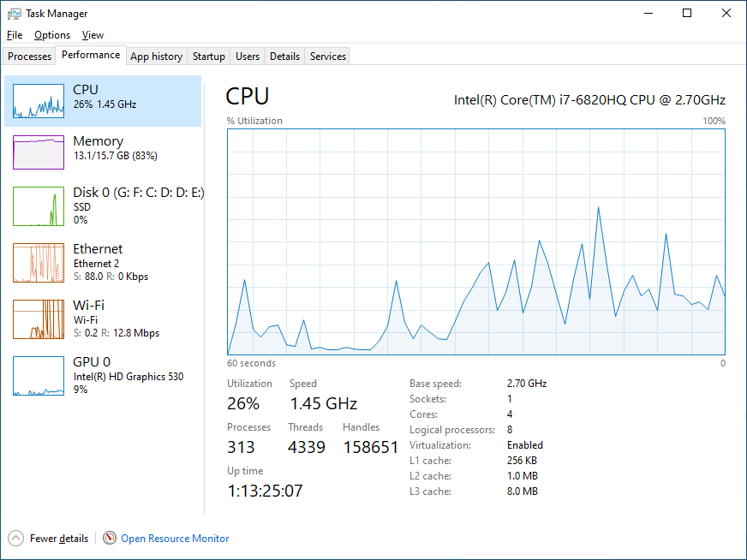Viewport: 747px width, 560px height.
Task: Select the CPU mini graph thumbnail
Action: pos(39,101)
